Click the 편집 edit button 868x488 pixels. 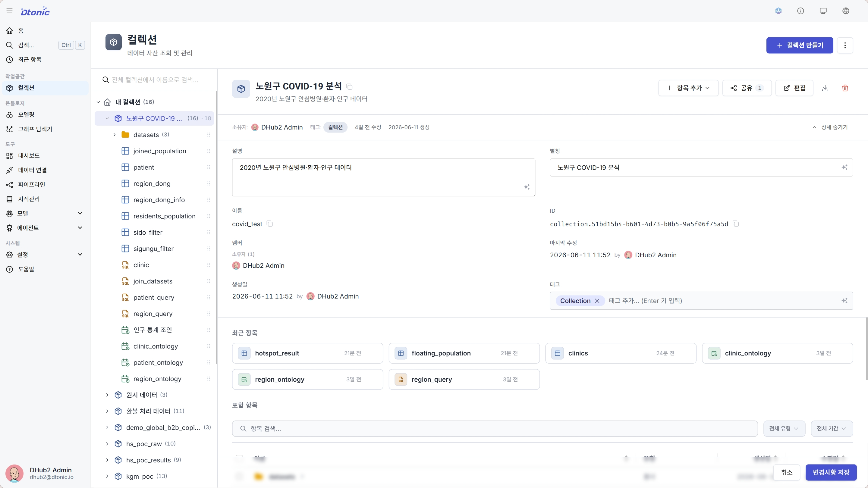click(x=794, y=88)
